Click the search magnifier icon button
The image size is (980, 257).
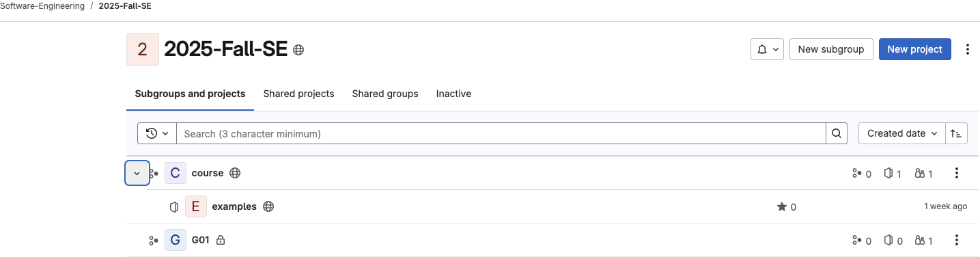pyautogui.click(x=837, y=133)
